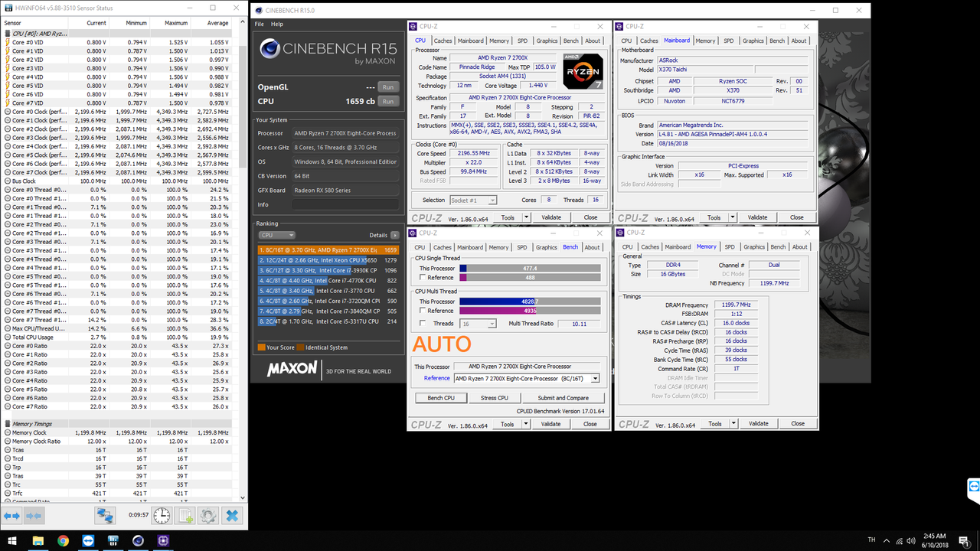The image size is (980, 551).
Task: Run the OpenGL test in Cinebench
Action: [388, 87]
